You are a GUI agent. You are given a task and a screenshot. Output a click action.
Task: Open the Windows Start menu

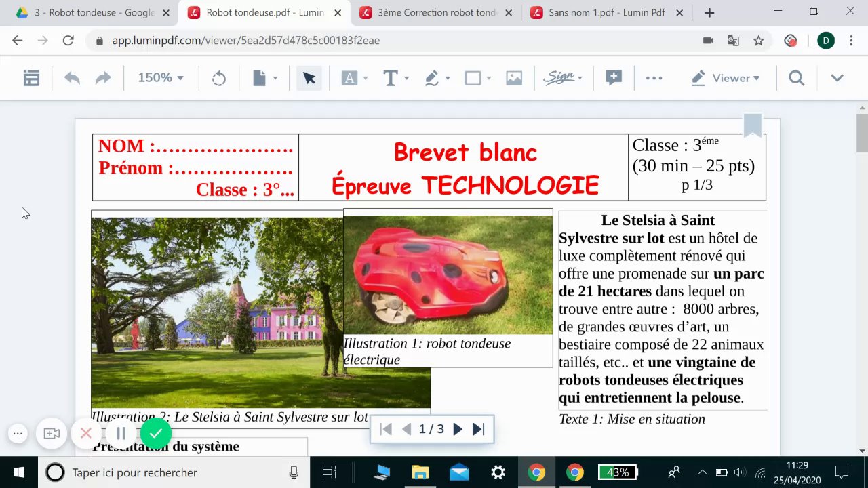(19, 472)
